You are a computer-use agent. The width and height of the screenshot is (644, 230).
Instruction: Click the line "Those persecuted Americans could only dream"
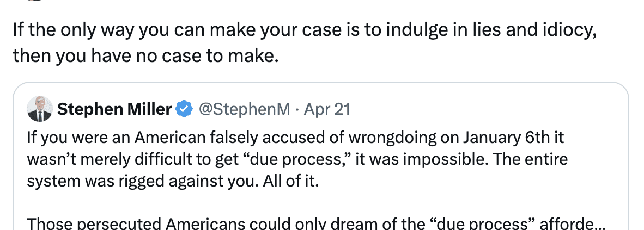pos(218,223)
